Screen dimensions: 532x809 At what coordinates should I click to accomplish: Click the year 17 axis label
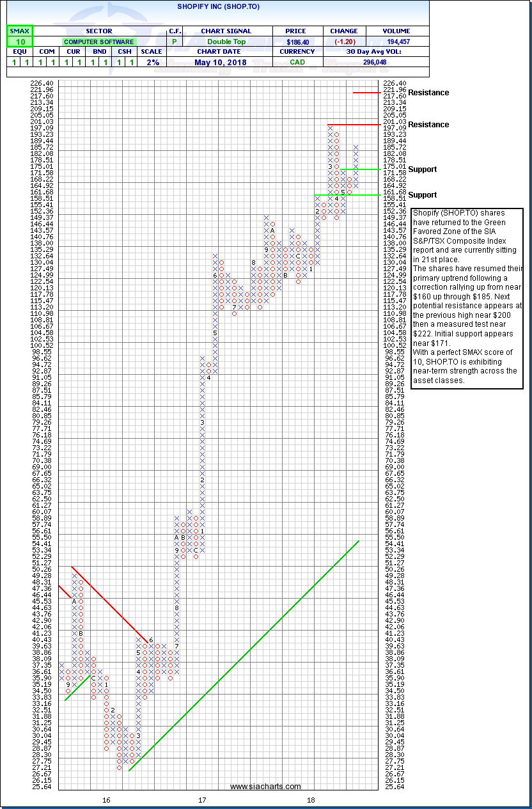click(x=202, y=800)
